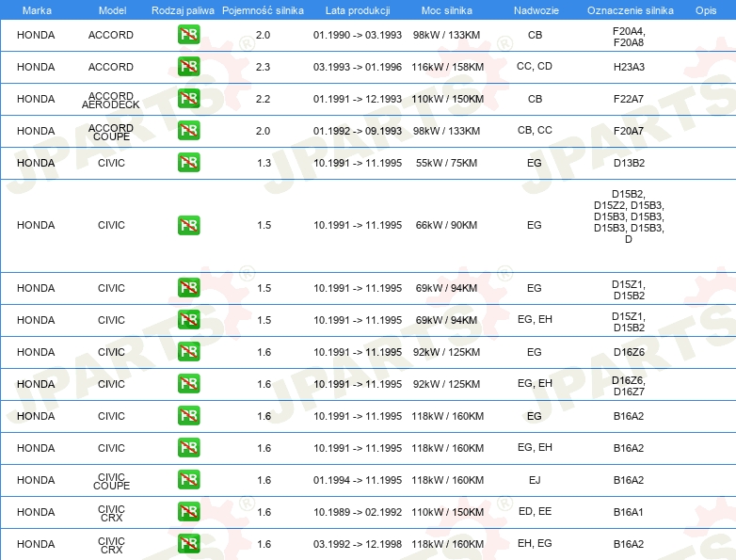Viewport: 736px width, 560px height.
Task: Click fuel icon in CIVIC 69kW row with EG, EH body
Action: click(x=188, y=320)
